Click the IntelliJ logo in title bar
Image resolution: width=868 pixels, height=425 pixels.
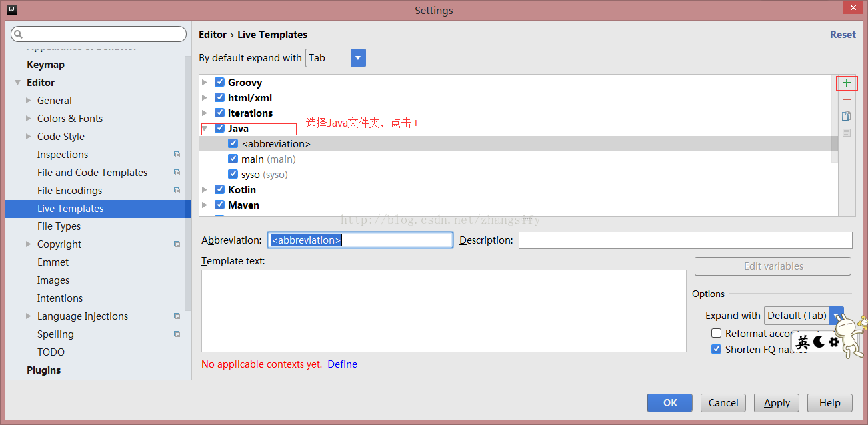11,10
